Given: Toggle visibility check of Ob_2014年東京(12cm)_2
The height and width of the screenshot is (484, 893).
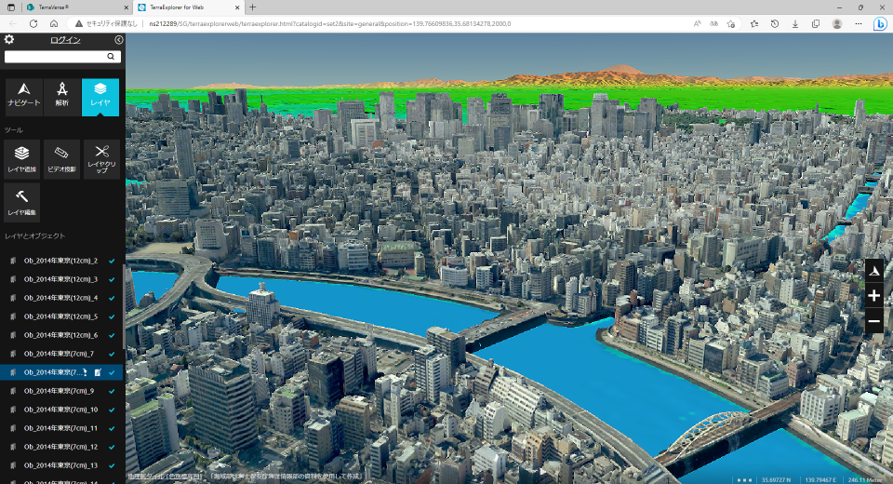Looking at the screenshot, I should pos(112,261).
